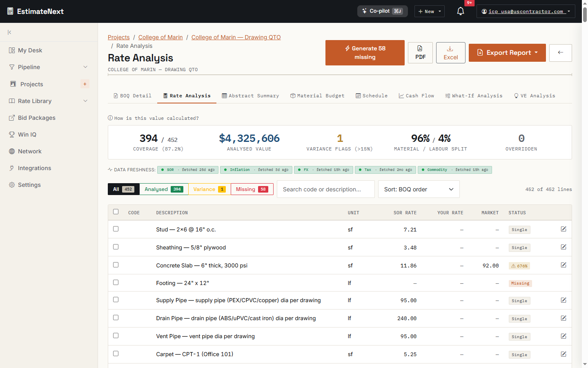This screenshot has height=368, width=588.
Task: Switch to the BOQ Detail tab
Action: [x=132, y=96]
